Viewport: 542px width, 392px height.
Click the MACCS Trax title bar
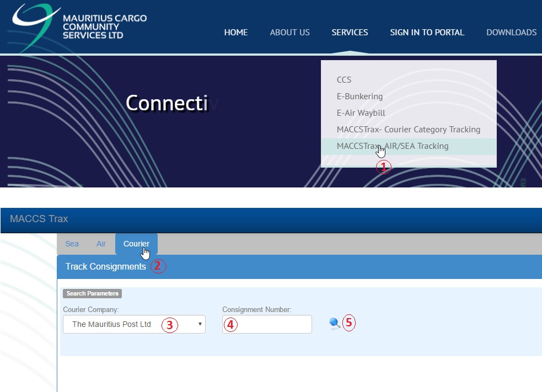click(39, 219)
